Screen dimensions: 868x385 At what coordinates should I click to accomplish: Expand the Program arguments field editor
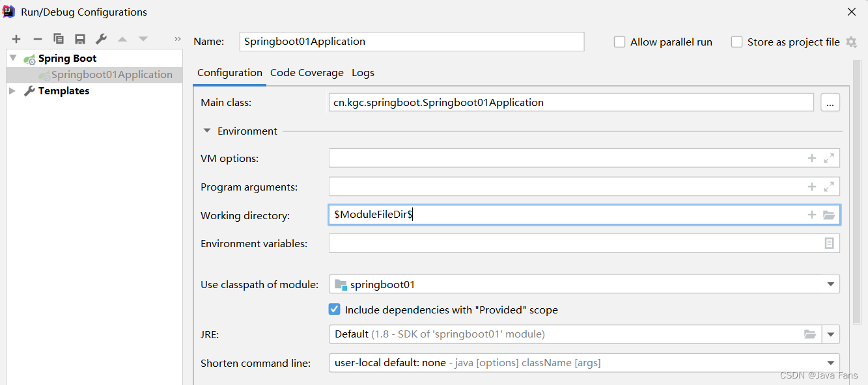(x=829, y=187)
